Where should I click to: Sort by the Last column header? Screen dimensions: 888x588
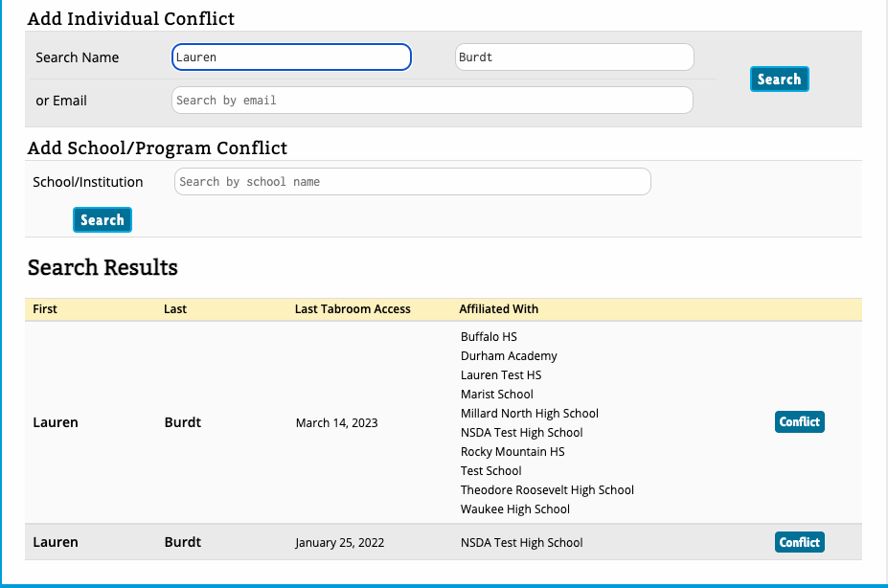point(175,309)
